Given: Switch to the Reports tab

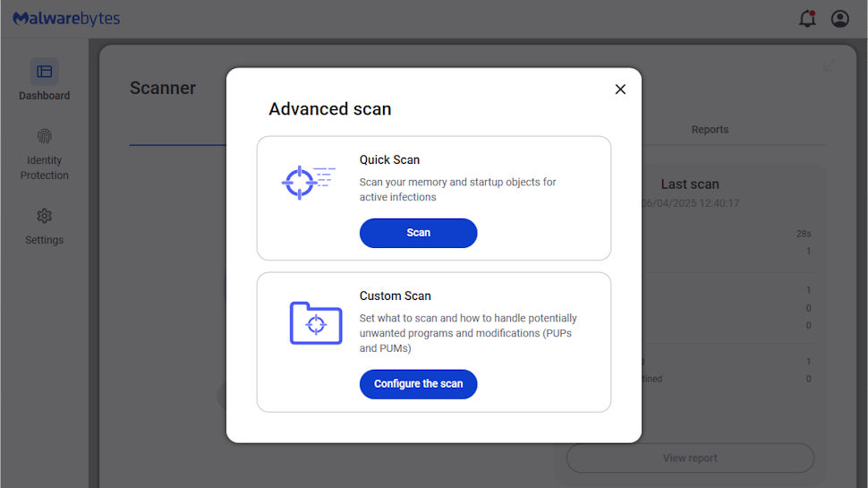Looking at the screenshot, I should coord(710,130).
